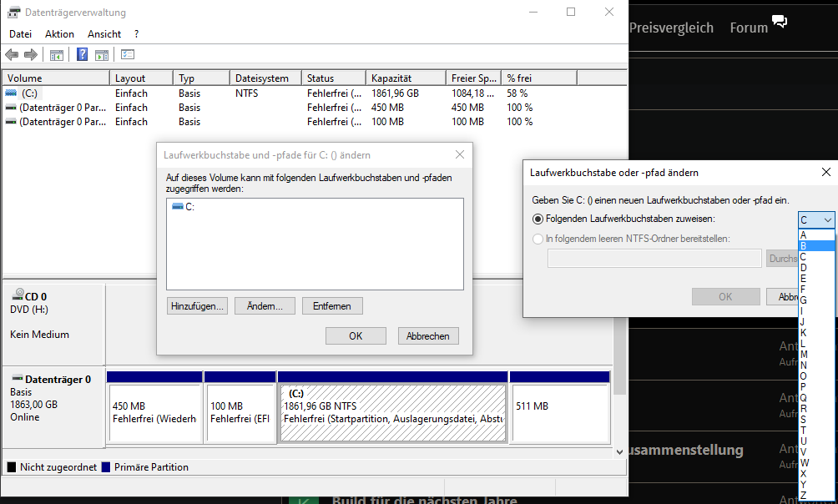The image size is (838, 504).
Task: Click the Datenträger 0 disk icon
Action: [x=17, y=378]
